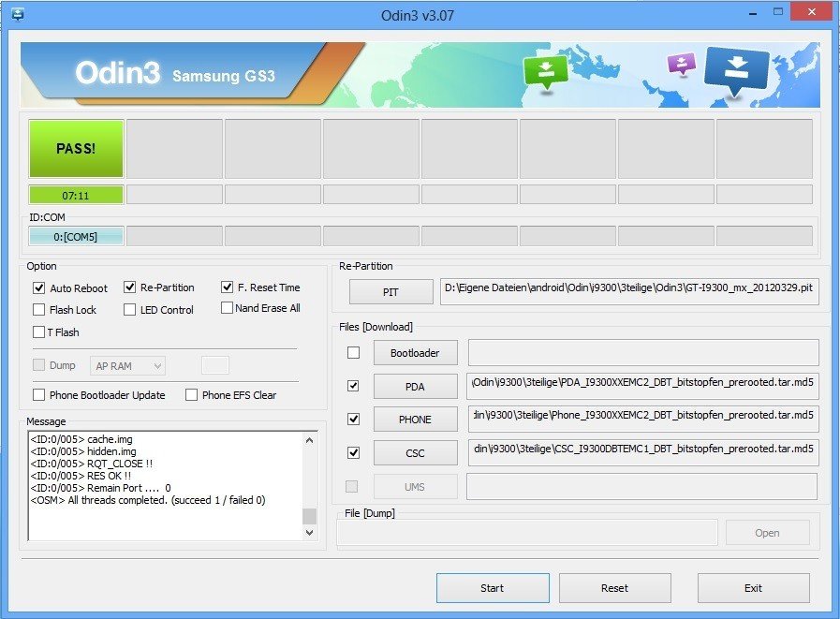Uncheck the CSC file checkbox
840x619 pixels.
pyautogui.click(x=354, y=453)
